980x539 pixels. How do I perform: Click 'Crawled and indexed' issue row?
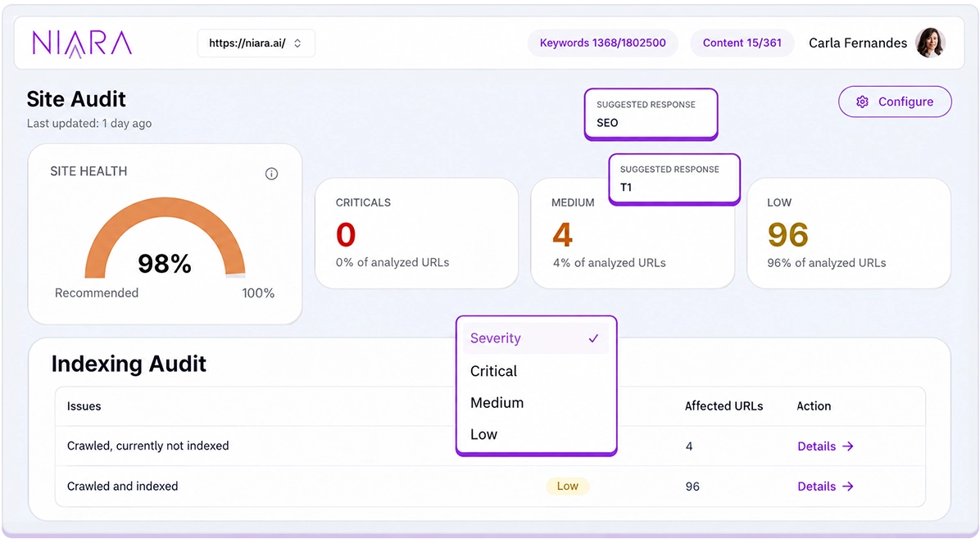pyautogui.click(x=490, y=486)
